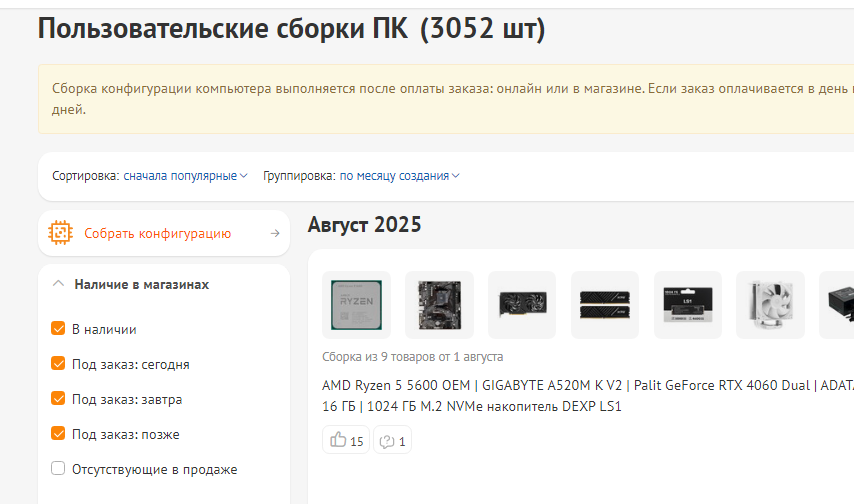Open the white CPU cooler thumbnail

(770, 305)
